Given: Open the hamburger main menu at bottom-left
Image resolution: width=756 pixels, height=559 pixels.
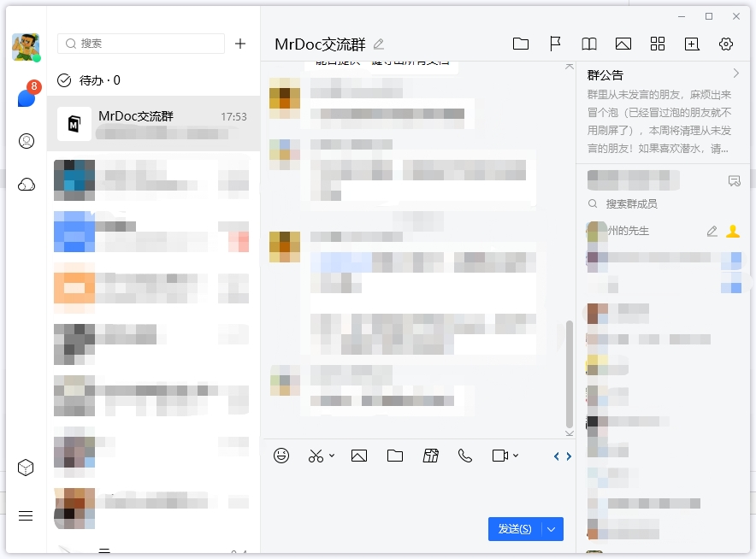Looking at the screenshot, I should pos(26,515).
